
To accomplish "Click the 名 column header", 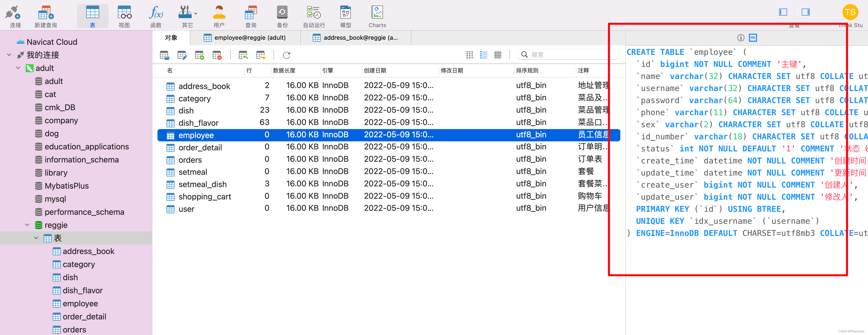I will pos(170,70).
